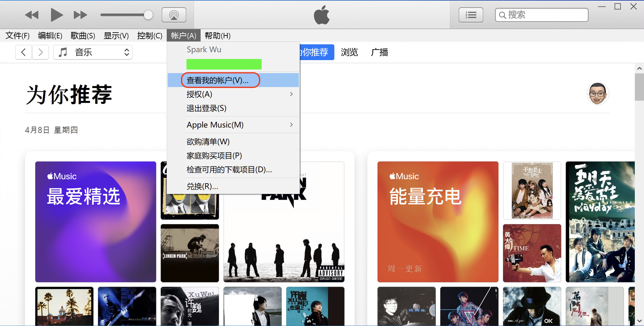This screenshot has width=644, height=326.
Task: Open the 显示(V) menu
Action: point(116,36)
